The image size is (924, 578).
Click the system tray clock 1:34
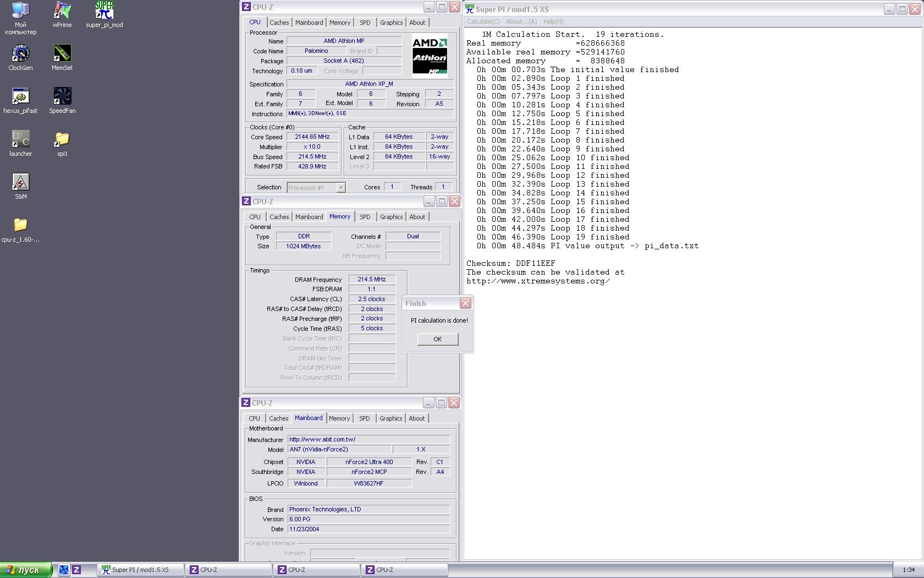pyautogui.click(x=909, y=570)
